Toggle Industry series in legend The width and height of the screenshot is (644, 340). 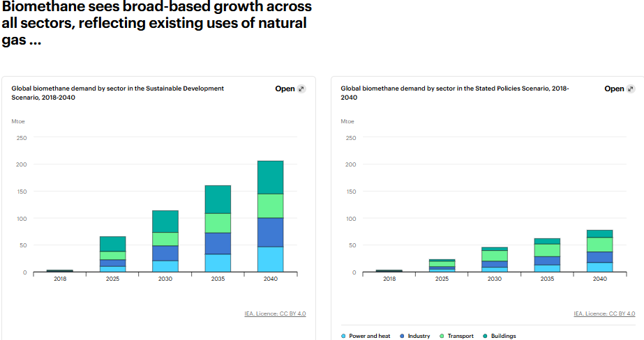point(419,337)
